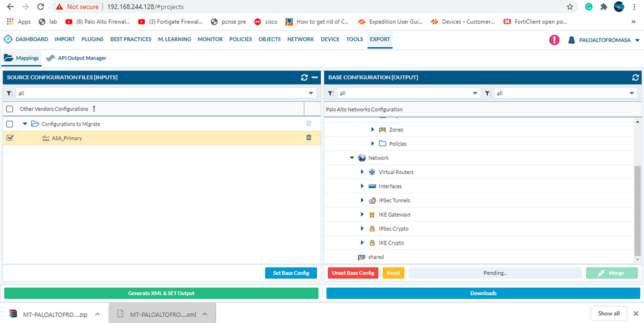This screenshot has width=644, height=323.
Task: Click the Network globe icon
Action: 362,157
